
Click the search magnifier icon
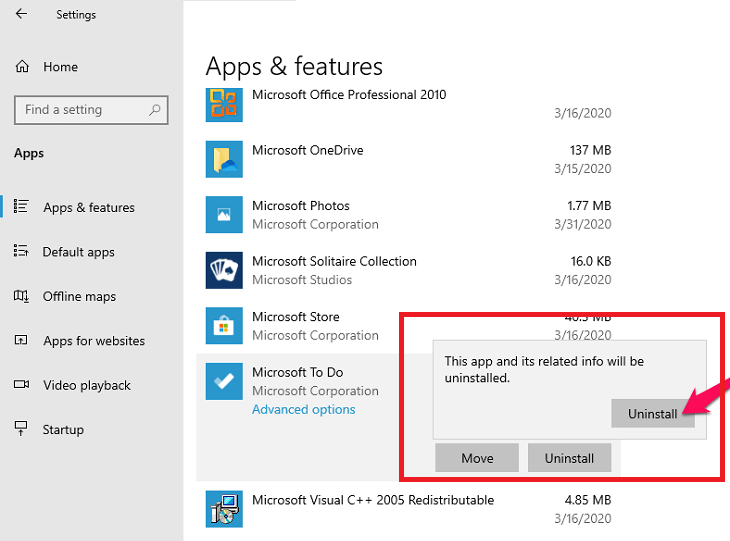[x=155, y=110]
